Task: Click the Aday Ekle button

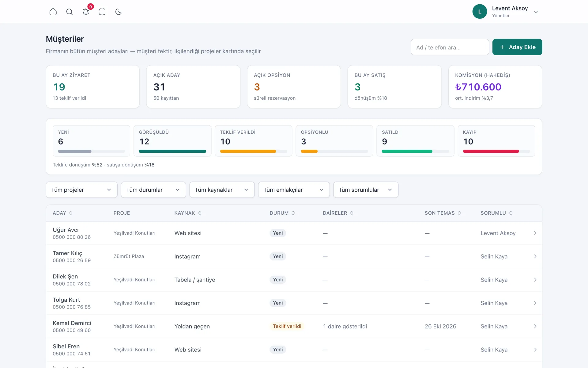Action: click(x=517, y=47)
